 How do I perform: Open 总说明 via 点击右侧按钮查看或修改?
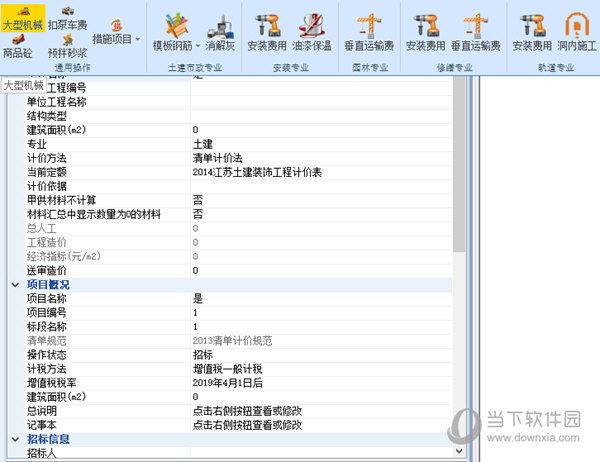point(247,411)
